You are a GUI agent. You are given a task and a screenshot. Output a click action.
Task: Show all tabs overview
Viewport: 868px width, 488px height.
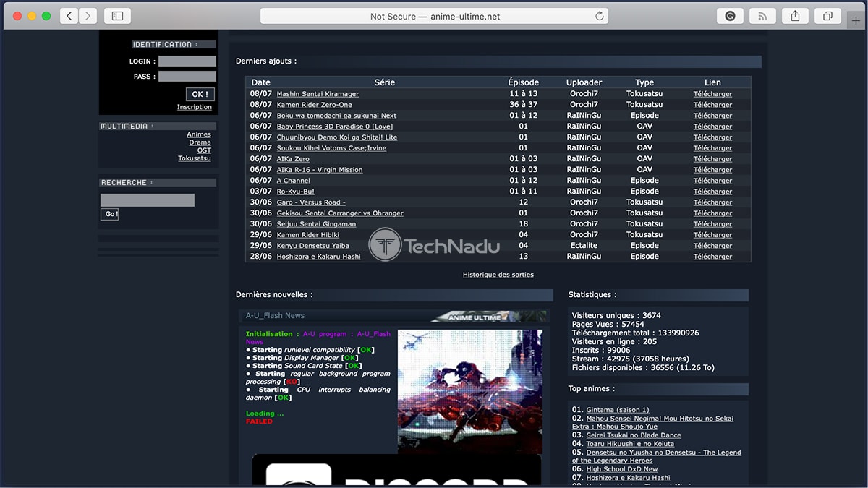tap(827, 16)
